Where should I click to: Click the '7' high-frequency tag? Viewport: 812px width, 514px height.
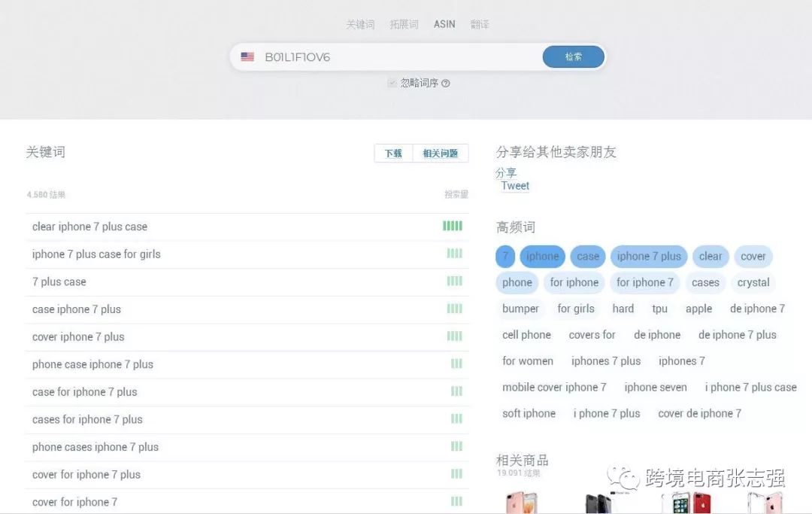505,257
